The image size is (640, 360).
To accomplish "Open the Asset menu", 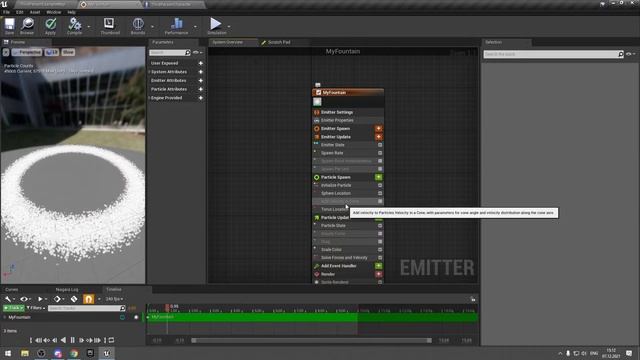I will pyautogui.click(x=35, y=12).
